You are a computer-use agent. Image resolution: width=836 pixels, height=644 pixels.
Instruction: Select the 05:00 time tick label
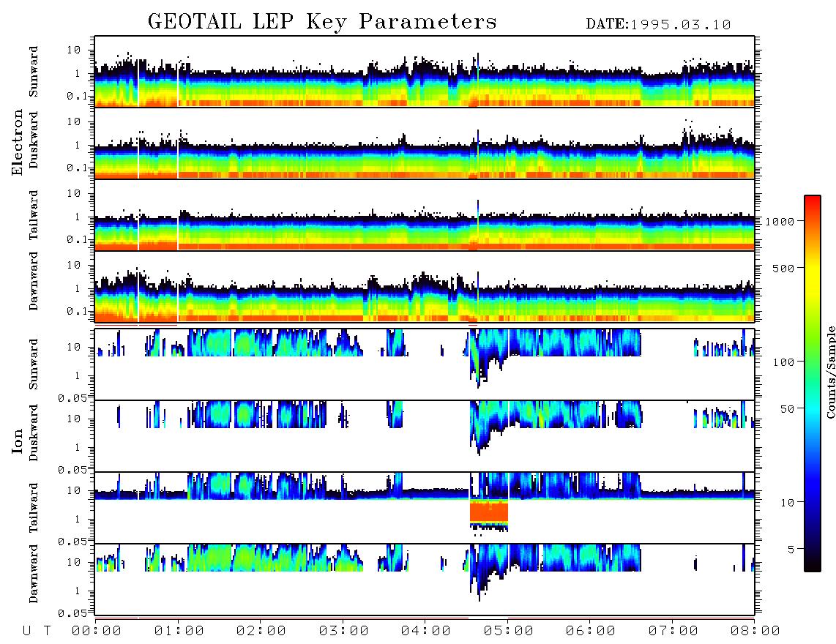(x=509, y=632)
